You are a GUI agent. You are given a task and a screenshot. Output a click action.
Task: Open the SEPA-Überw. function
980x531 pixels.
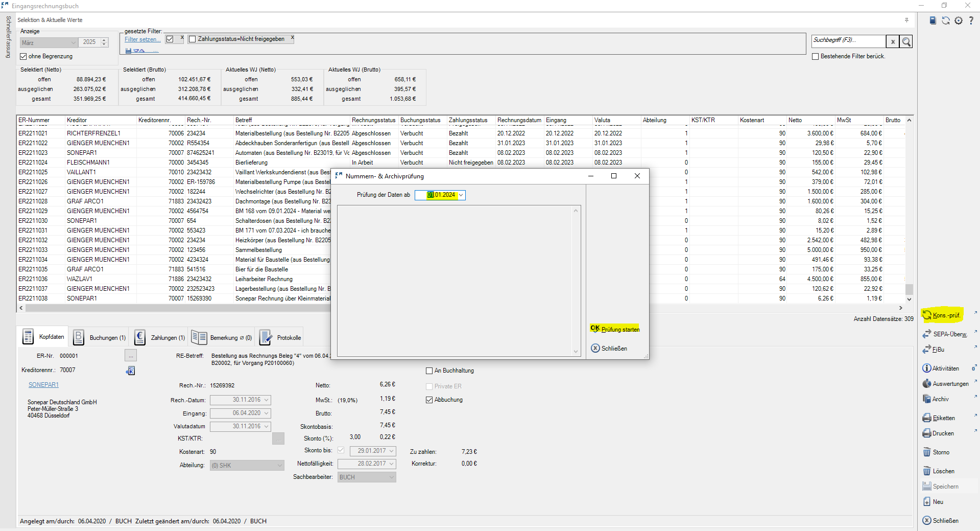945,334
